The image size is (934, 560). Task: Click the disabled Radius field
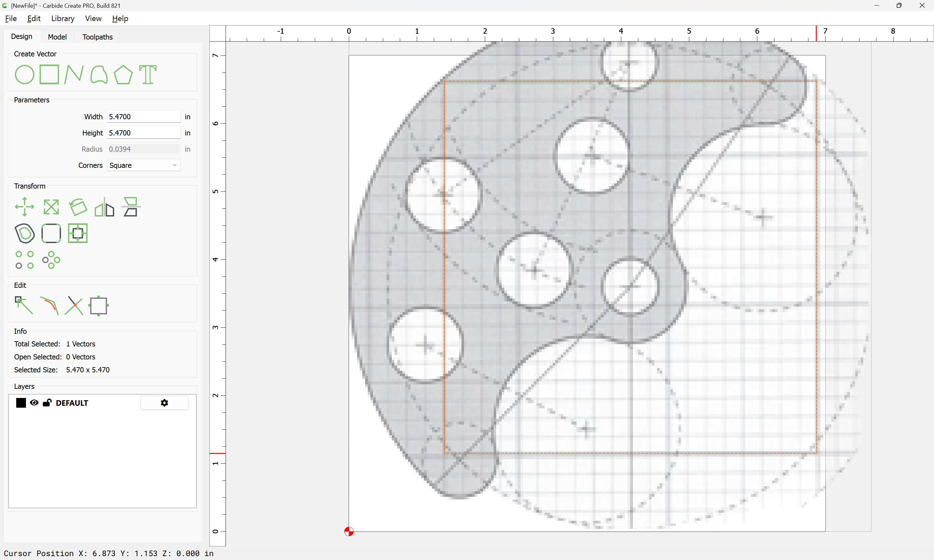pyautogui.click(x=143, y=149)
